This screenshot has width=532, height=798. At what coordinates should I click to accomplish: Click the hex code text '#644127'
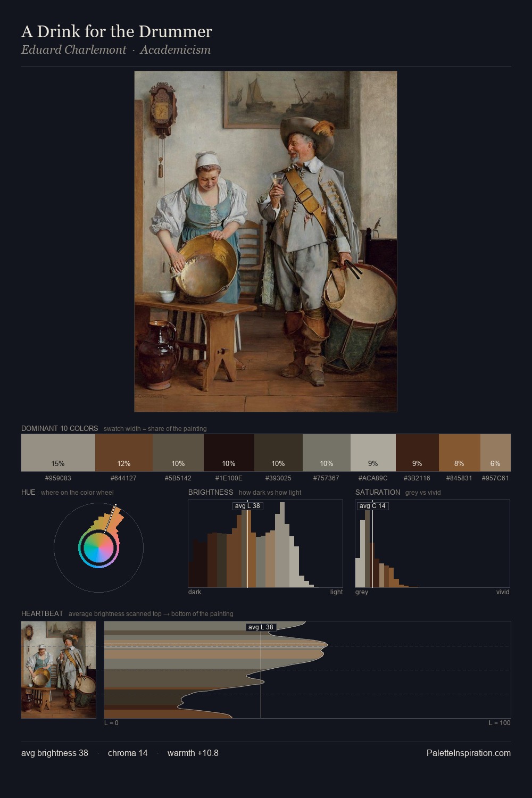(x=124, y=478)
